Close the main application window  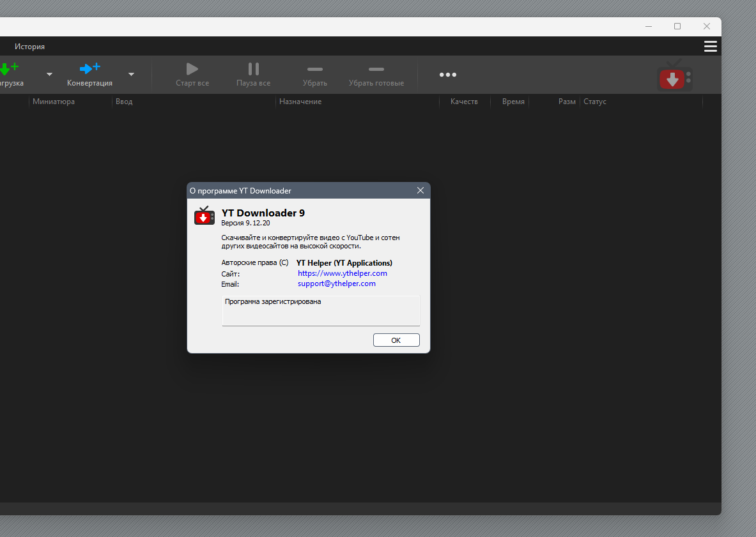(x=707, y=26)
